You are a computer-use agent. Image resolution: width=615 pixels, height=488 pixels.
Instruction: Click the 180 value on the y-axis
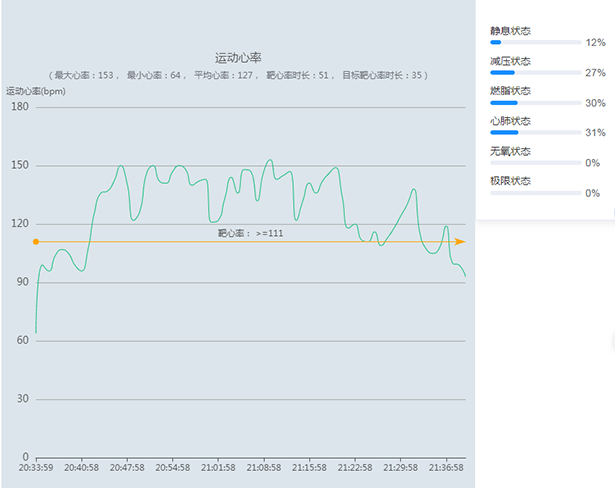pyautogui.click(x=19, y=107)
